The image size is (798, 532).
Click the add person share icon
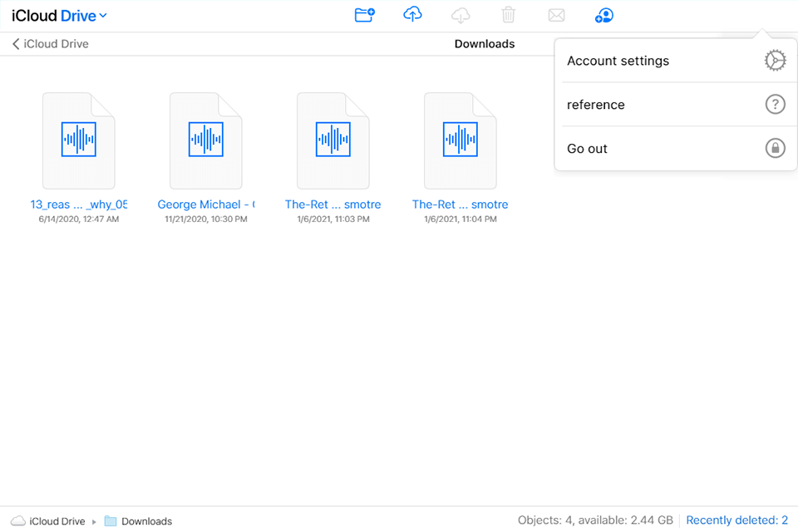(x=604, y=15)
